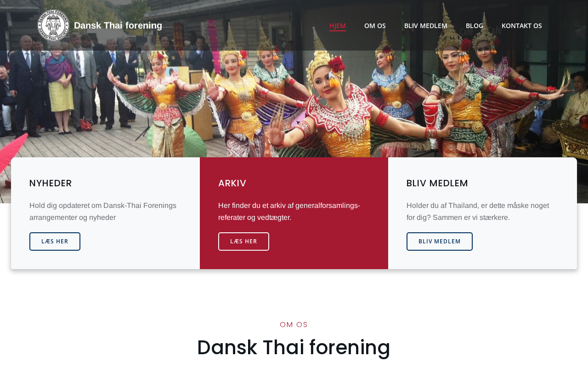588x368 pixels.
Task: Click the Bliv Medlem outlined button
Action: 440,241
